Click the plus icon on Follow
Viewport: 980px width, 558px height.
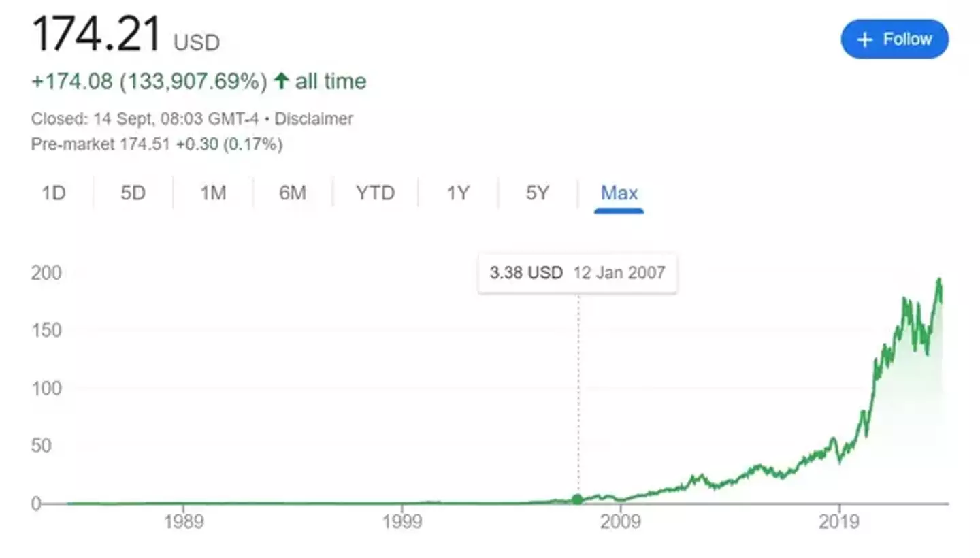[x=864, y=39]
